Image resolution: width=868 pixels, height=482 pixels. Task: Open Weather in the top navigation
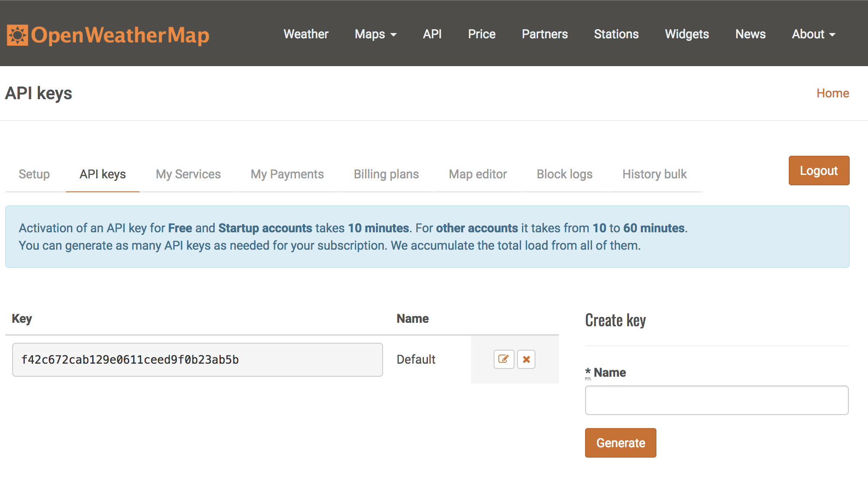[306, 34]
